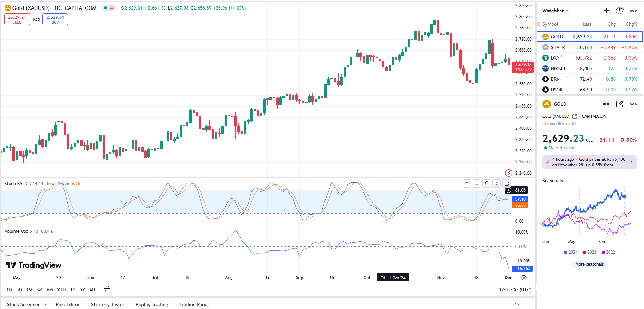This screenshot has width=644, height=309.
Task: Select the All range button
Action: click(92, 290)
